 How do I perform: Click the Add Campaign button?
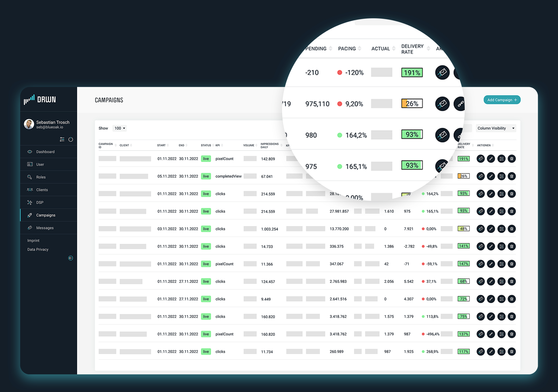[x=502, y=100]
